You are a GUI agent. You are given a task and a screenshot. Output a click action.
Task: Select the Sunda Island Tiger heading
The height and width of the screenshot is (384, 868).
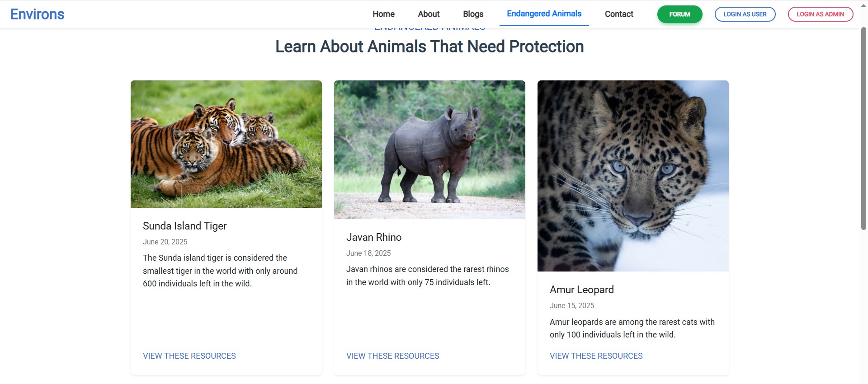[184, 226]
